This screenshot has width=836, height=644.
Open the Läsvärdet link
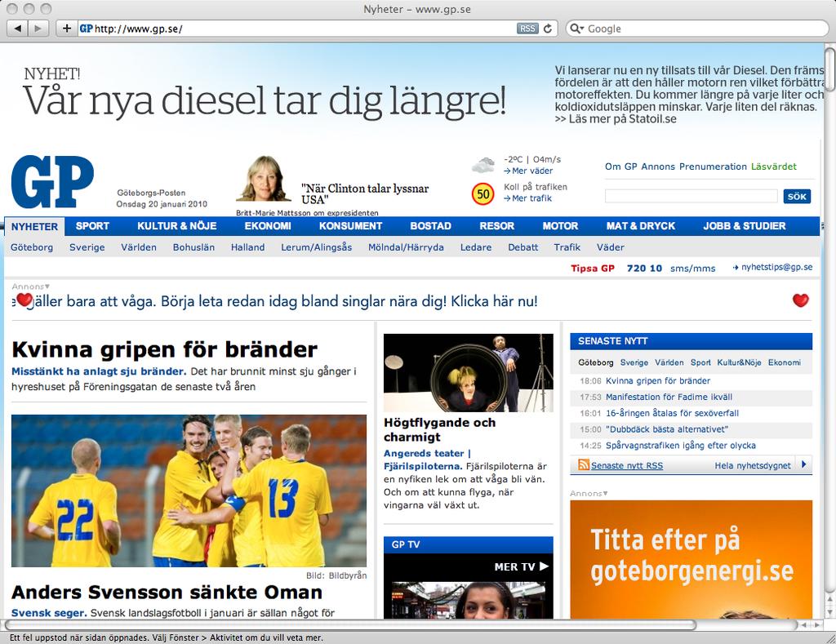[x=774, y=167]
